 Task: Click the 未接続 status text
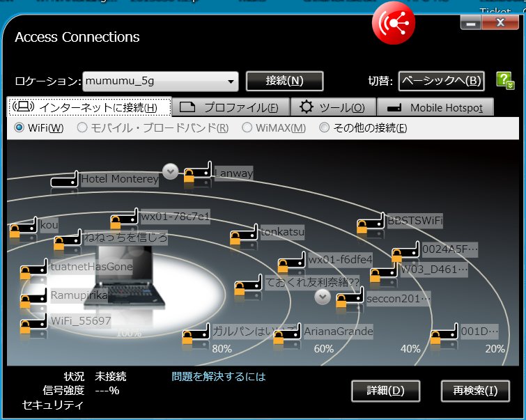(111, 376)
